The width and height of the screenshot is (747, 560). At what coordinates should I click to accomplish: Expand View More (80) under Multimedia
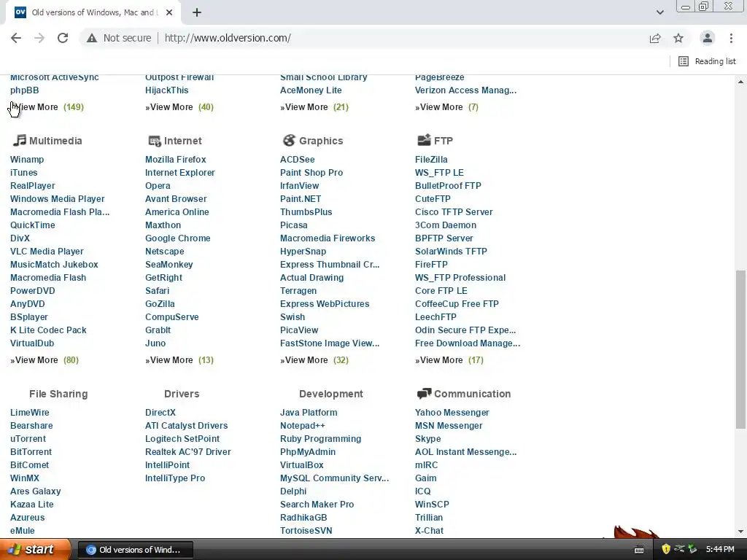pos(44,360)
